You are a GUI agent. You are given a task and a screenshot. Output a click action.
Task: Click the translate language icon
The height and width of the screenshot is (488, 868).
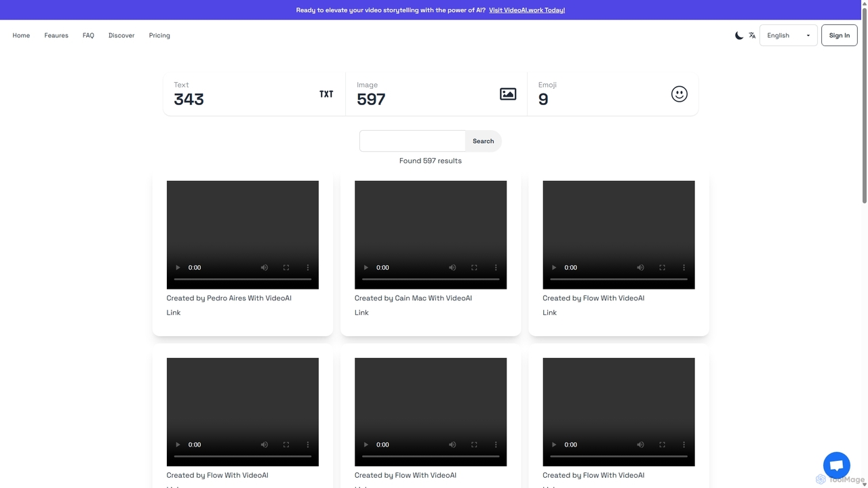tap(752, 35)
